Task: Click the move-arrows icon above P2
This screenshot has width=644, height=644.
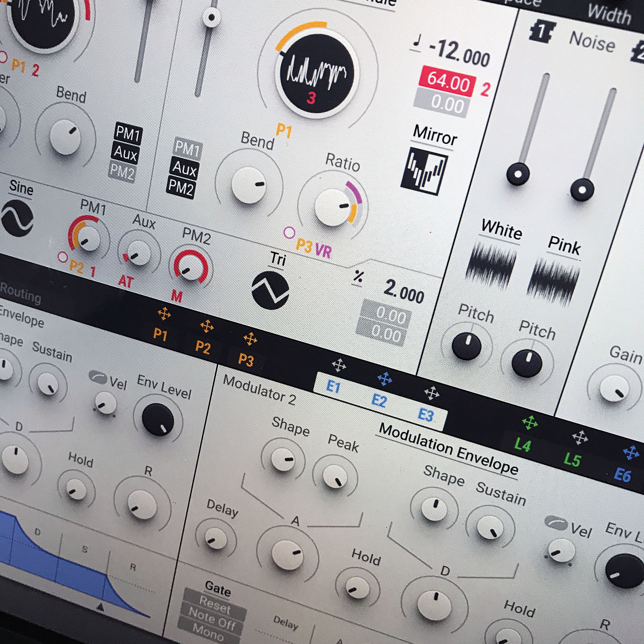Action: tap(207, 326)
